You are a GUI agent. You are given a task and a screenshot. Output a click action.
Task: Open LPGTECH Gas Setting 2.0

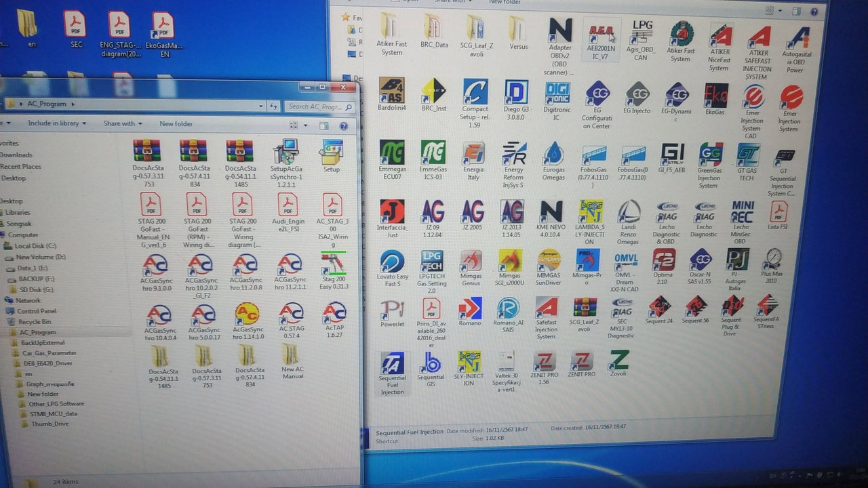tap(431, 262)
